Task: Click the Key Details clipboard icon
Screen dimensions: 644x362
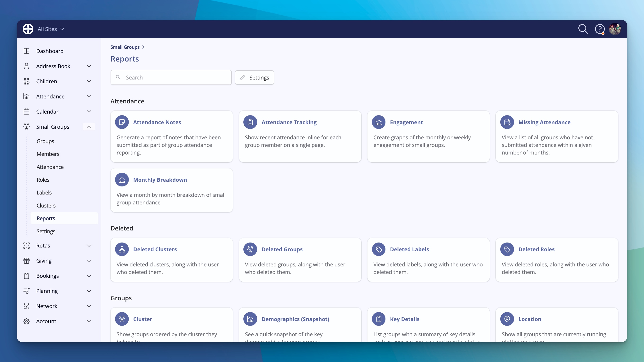Action: tap(379, 319)
